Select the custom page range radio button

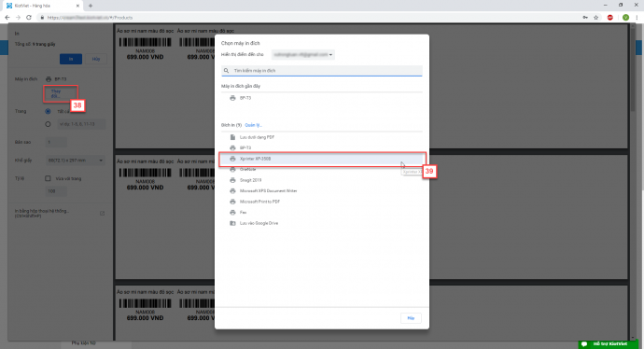[48, 124]
